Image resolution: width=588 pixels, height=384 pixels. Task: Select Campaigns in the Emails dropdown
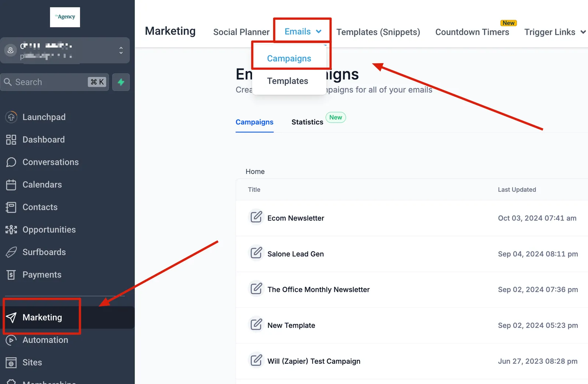click(289, 58)
